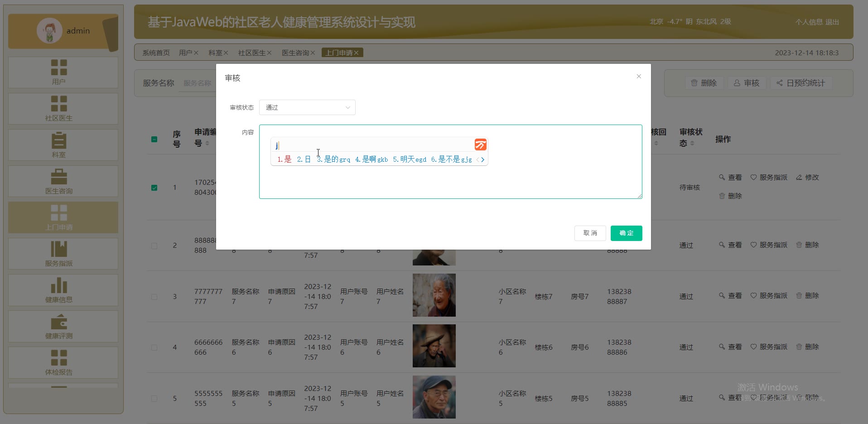Open the man with hat photo in row 4

click(434, 346)
